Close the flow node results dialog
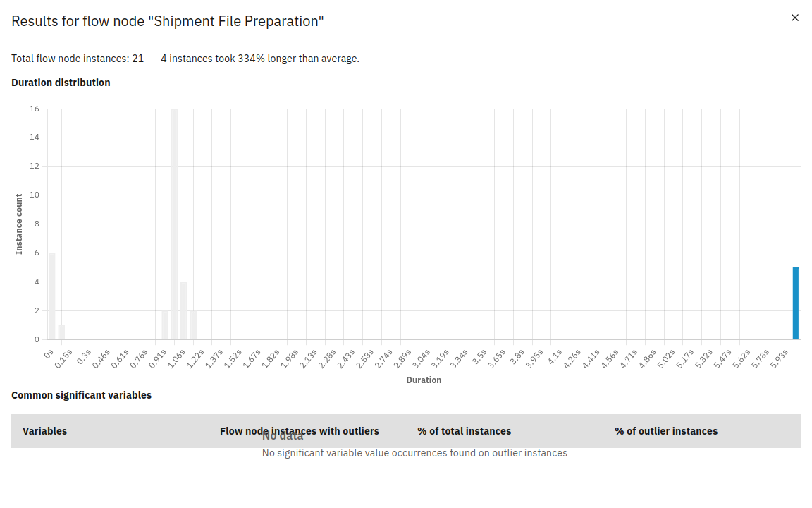 point(795,18)
